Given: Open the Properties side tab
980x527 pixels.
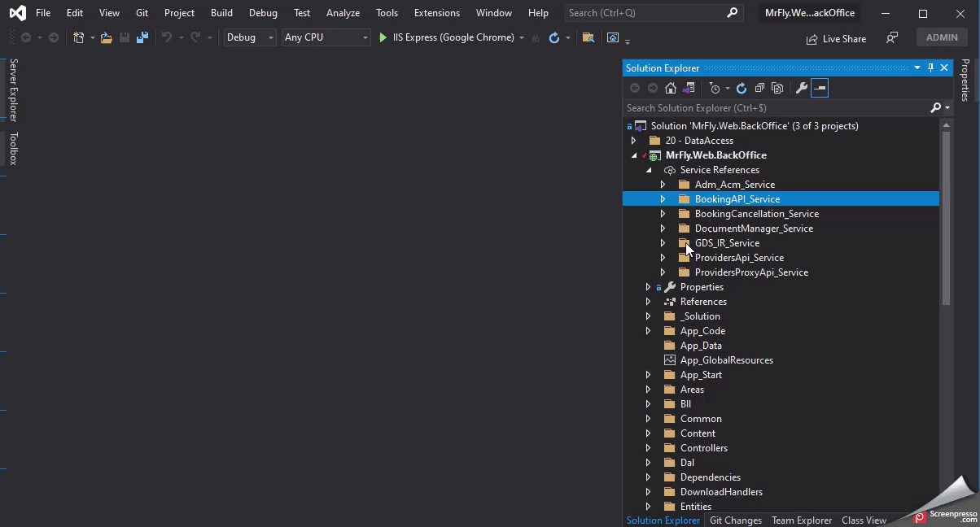Looking at the screenshot, I should (965, 80).
